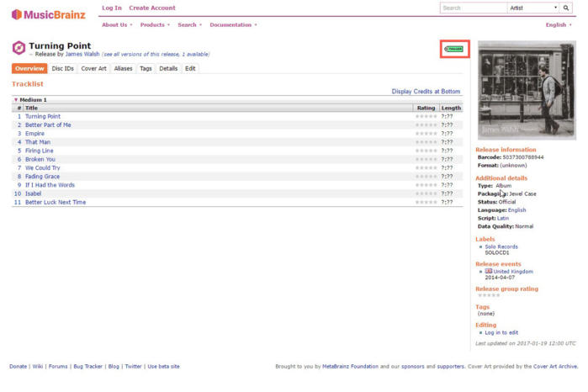Click Display Credits at Bottom
Screen dimensions: 588x392
point(426,92)
